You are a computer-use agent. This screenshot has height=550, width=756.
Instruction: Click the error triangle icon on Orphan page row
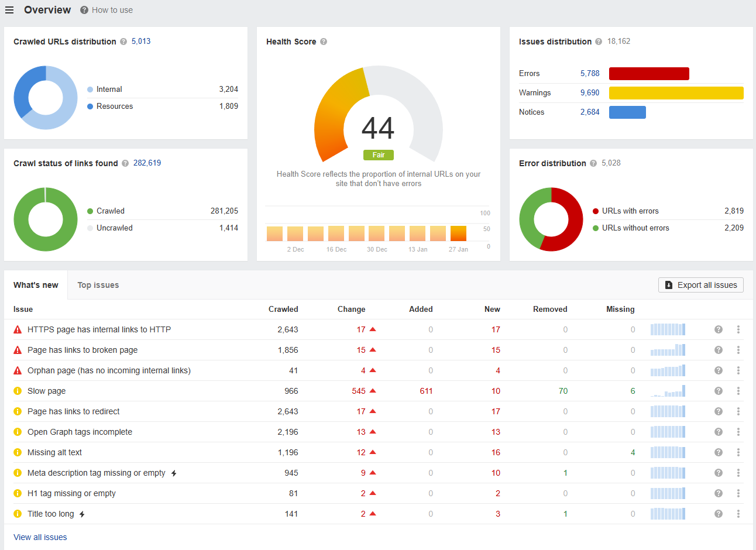click(18, 370)
